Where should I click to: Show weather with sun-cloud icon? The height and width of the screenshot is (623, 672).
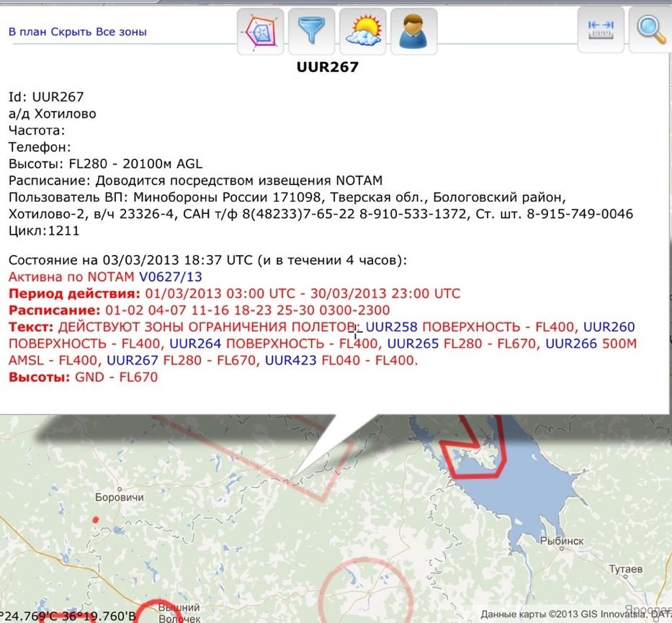[x=363, y=32]
